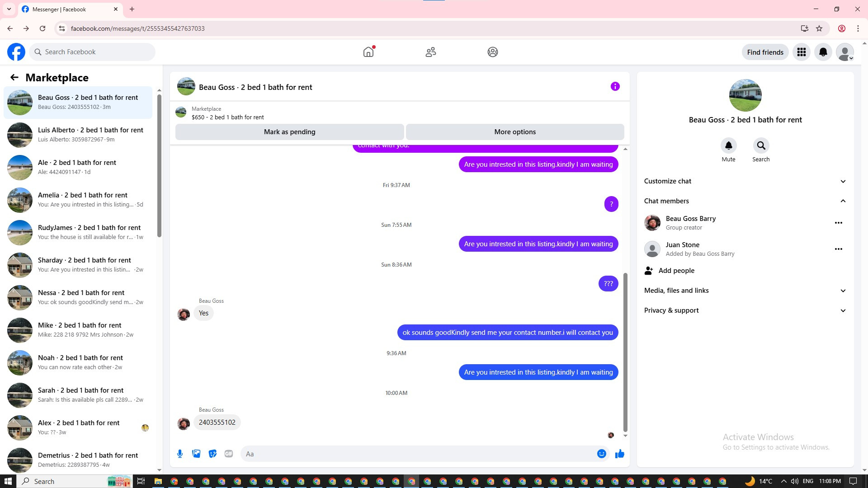Attach a file using the photo icon
Screen dimensions: 868x488
(x=196, y=454)
